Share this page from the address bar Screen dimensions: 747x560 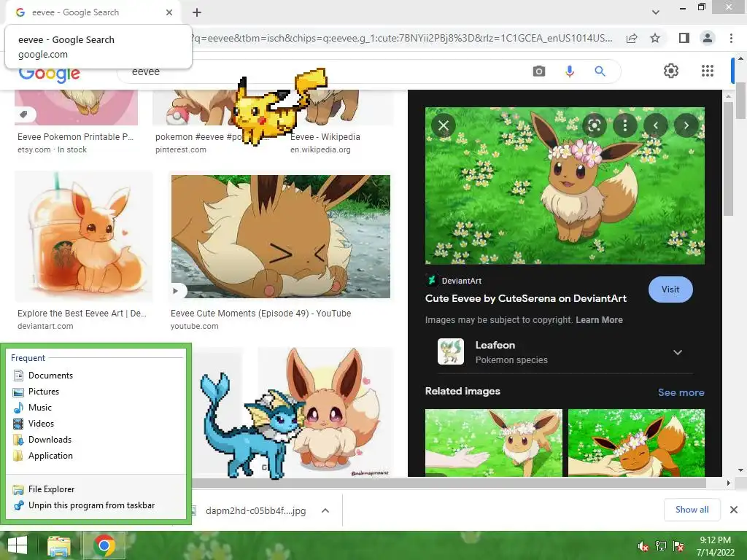(632, 38)
